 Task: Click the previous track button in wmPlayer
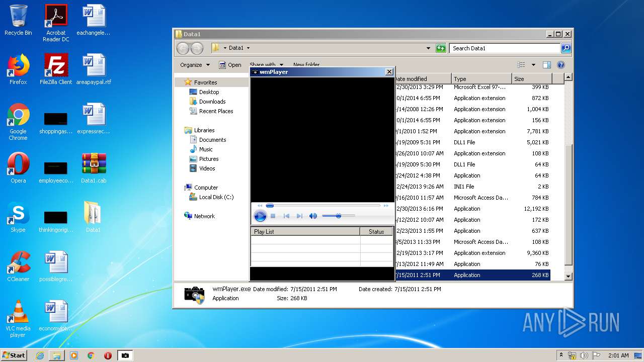coord(286,216)
